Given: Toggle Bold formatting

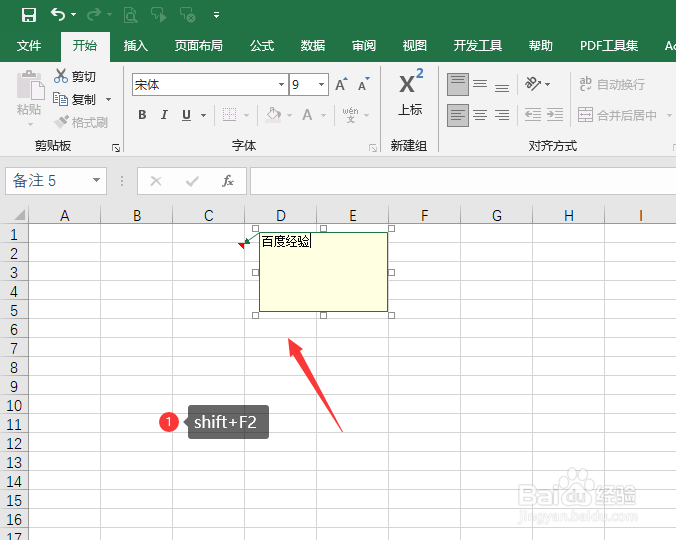Looking at the screenshot, I should click(142, 115).
